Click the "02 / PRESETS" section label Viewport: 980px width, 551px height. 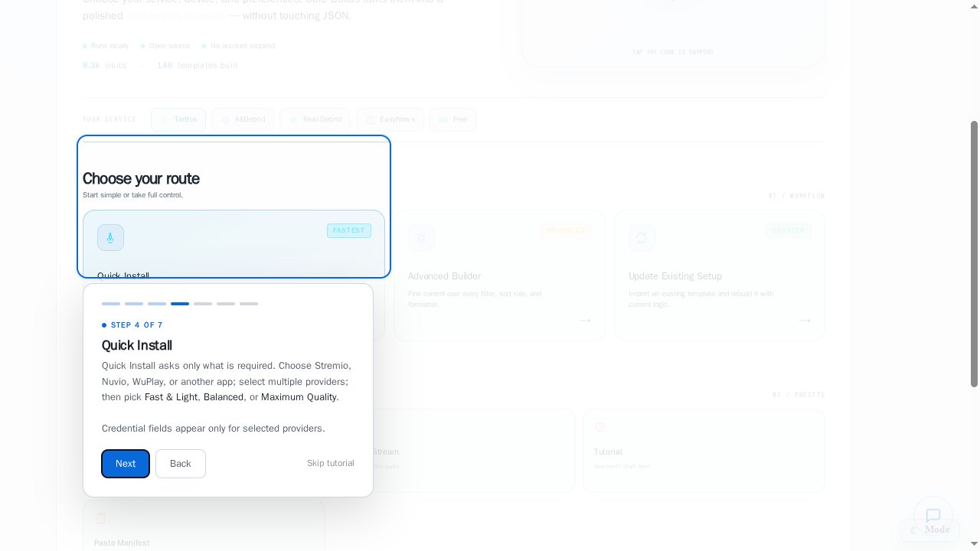799,395
